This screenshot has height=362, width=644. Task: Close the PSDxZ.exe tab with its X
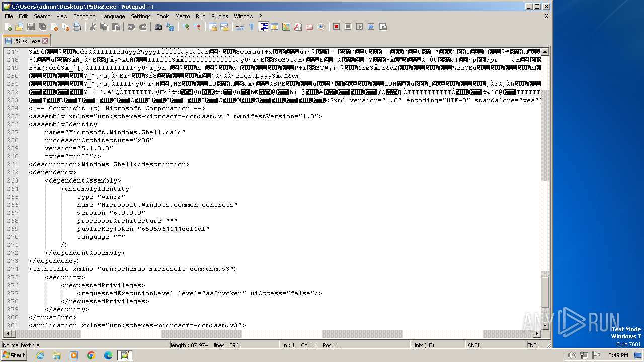[45, 41]
